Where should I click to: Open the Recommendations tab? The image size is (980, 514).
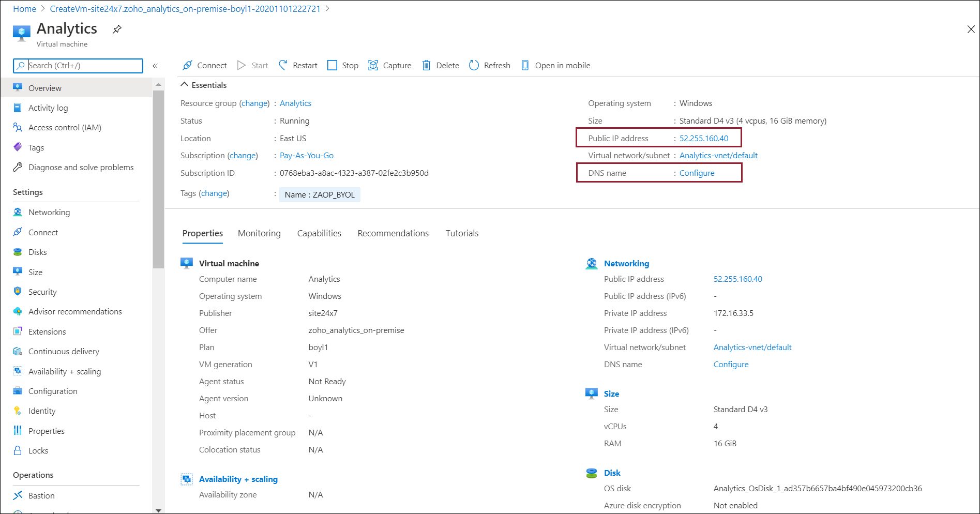[393, 233]
